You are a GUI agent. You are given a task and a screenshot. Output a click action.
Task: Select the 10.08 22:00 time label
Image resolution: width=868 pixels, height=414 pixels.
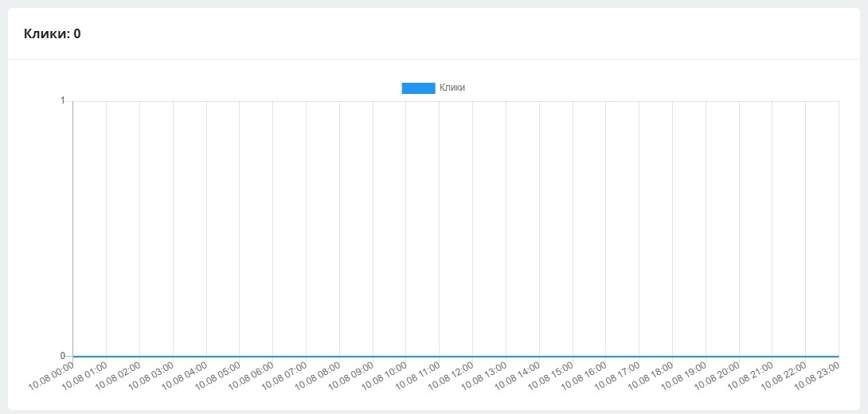tap(784, 375)
